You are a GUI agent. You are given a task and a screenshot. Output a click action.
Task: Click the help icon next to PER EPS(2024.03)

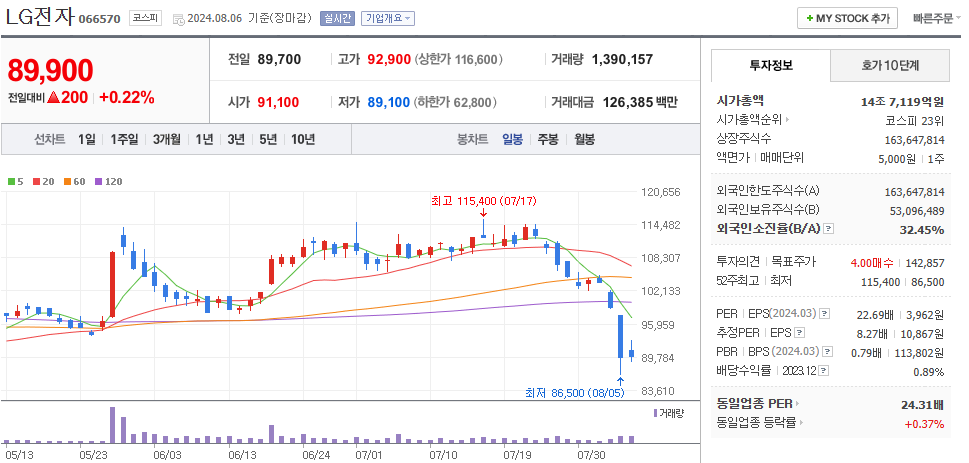(x=825, y=315)
